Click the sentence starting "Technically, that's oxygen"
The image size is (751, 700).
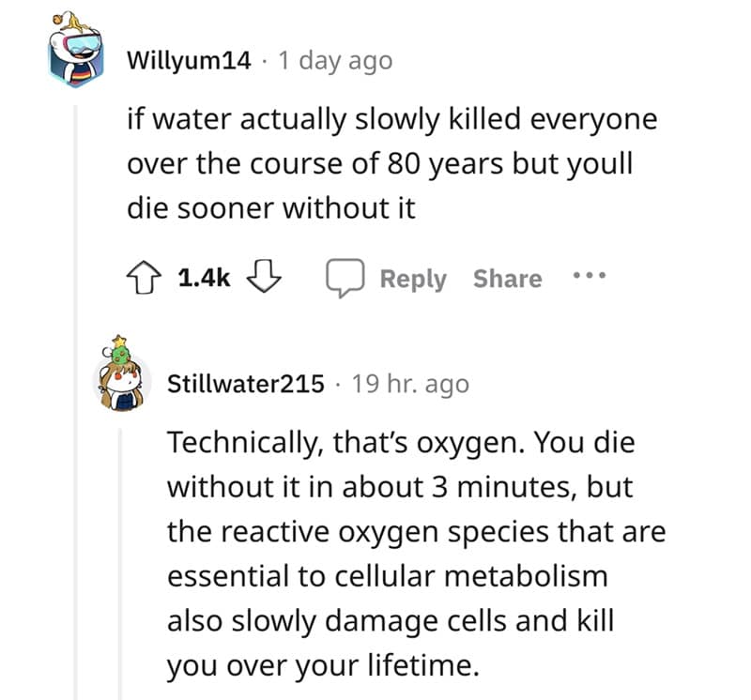coord(401,443)
